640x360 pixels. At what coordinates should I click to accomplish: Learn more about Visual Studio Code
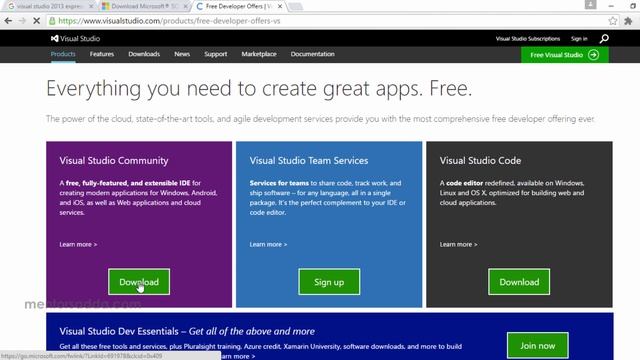[x=458, y=244]
